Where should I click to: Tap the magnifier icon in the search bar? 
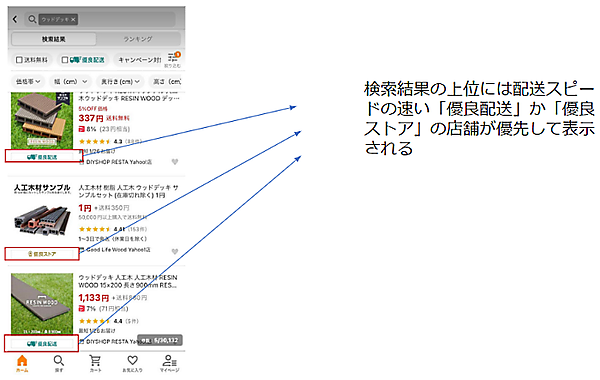pos(32,19)
